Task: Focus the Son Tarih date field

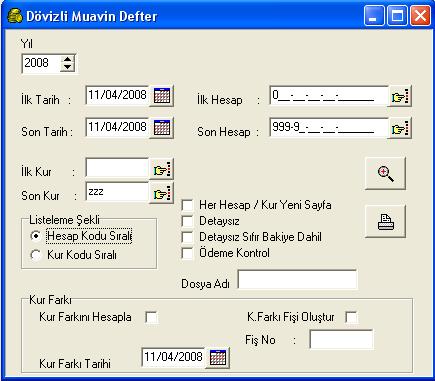Action: pos(117,128)
